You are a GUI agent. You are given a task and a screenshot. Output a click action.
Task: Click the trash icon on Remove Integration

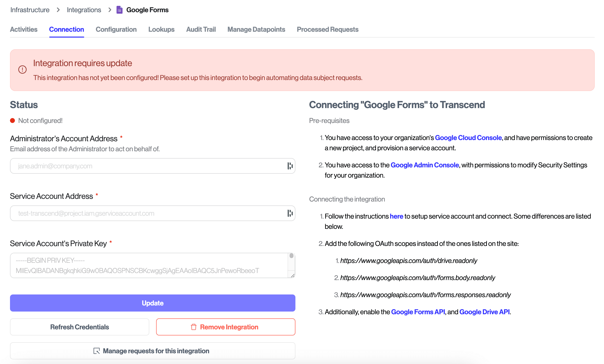pyautogui.click(x=194, y=327)
